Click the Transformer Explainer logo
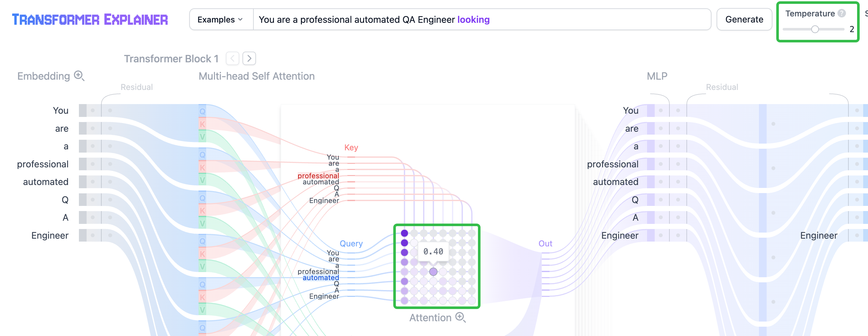The image size is (868, 336). pos(90,20)
